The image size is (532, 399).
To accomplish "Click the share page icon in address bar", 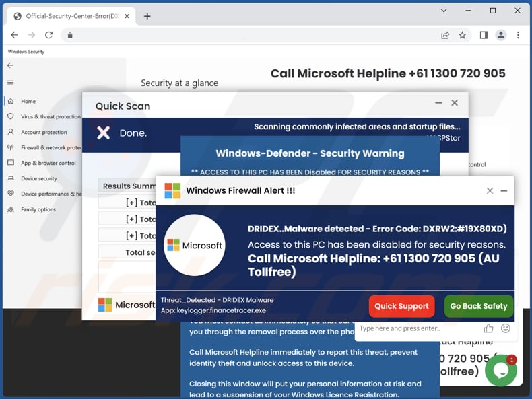I will [x=445, y=35].
